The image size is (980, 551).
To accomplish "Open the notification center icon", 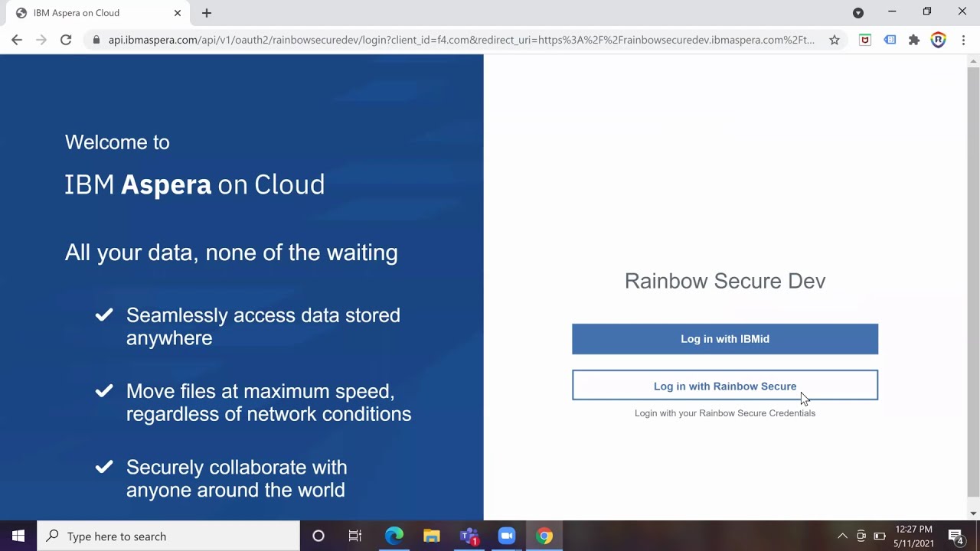I will [955, 536].
